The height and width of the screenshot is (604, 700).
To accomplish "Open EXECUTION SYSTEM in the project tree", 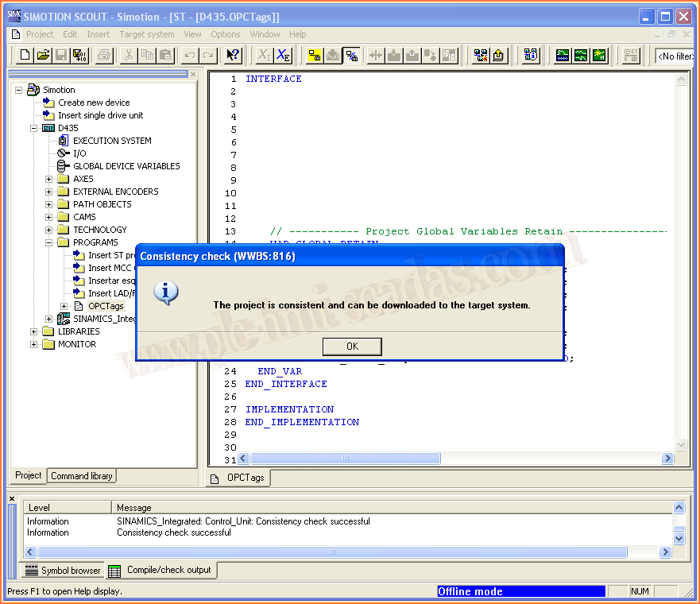I will point(112,141).
